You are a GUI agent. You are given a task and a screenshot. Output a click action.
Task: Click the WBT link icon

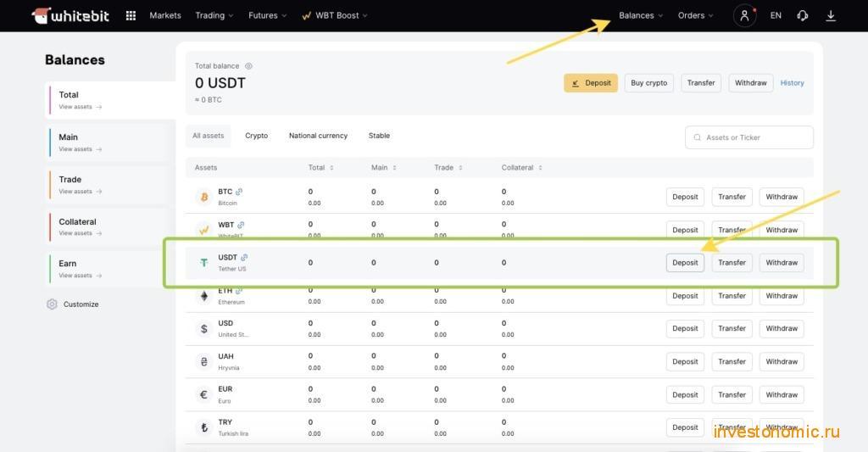coord(241,225)
